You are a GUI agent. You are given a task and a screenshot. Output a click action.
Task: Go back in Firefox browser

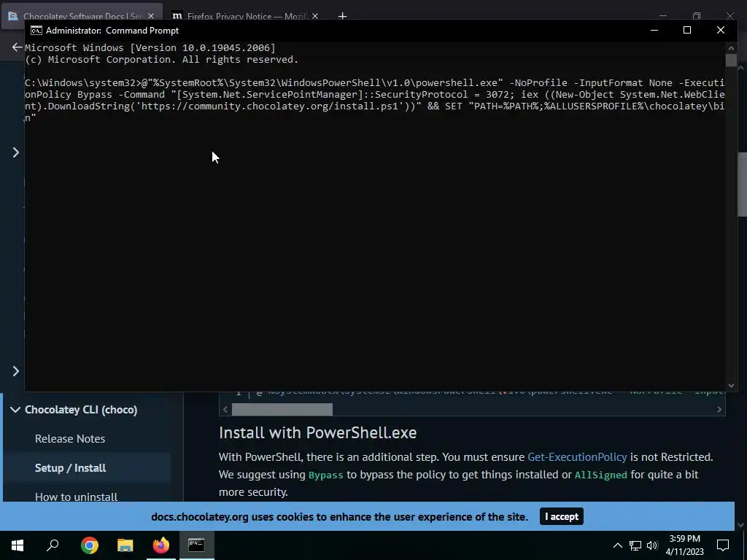(x=17, y=47)
